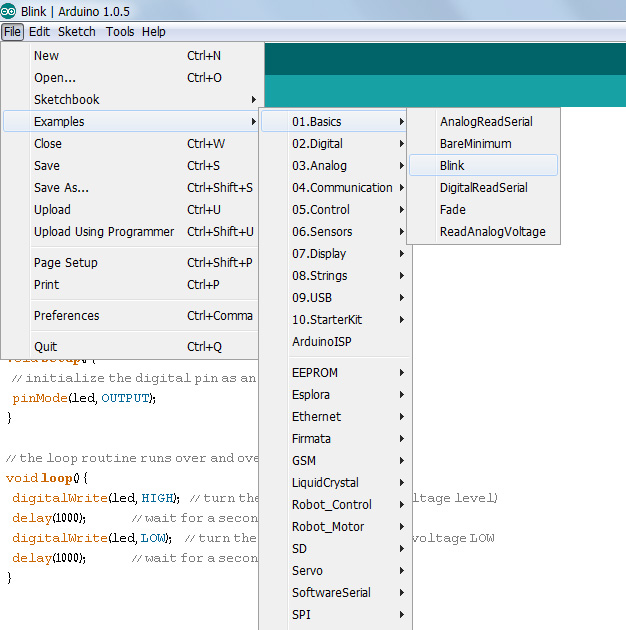
Task: Select Save in the File menu
Action: click(131, 166)
